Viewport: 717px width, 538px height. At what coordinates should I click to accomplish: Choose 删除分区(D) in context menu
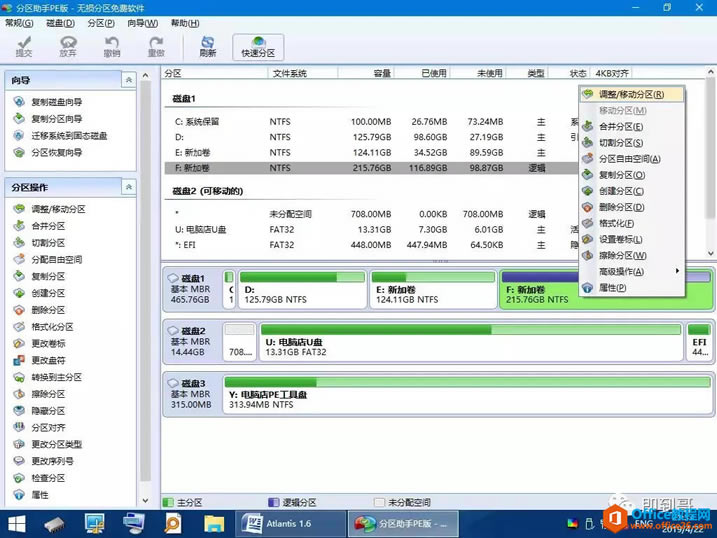[632, 207]
